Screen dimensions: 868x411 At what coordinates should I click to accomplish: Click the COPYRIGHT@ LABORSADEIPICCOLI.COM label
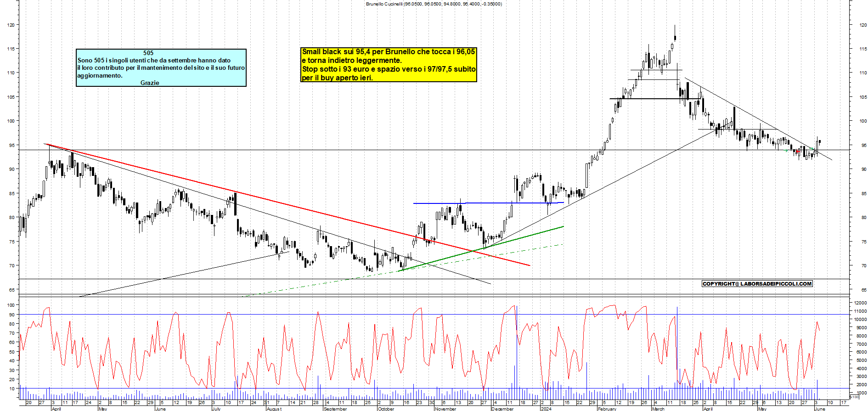pyautogui.click(x=757, y=284)
